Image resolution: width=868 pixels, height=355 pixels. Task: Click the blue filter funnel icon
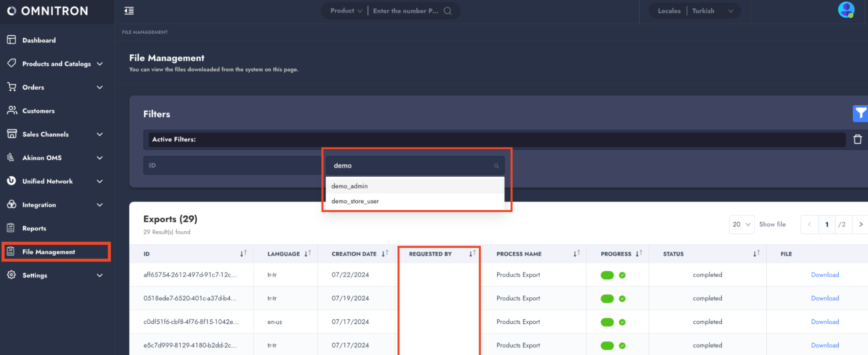pos(860,114)
